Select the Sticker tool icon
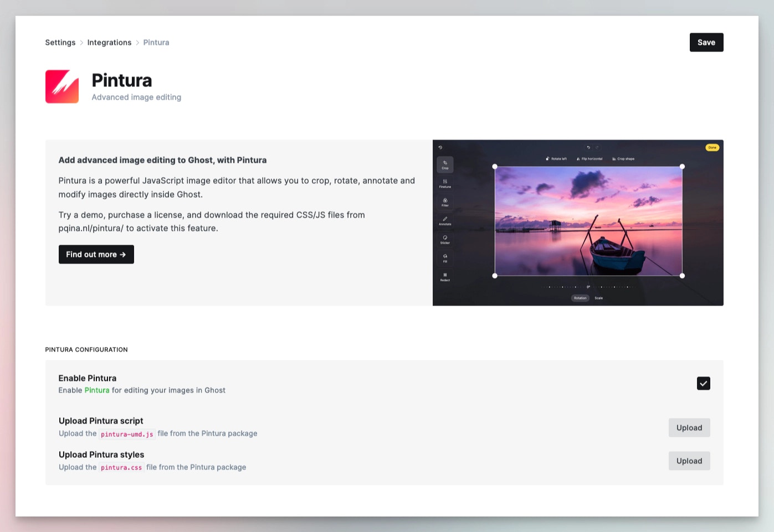This screenshot has width=774, height=532. [x=445, y=240]
